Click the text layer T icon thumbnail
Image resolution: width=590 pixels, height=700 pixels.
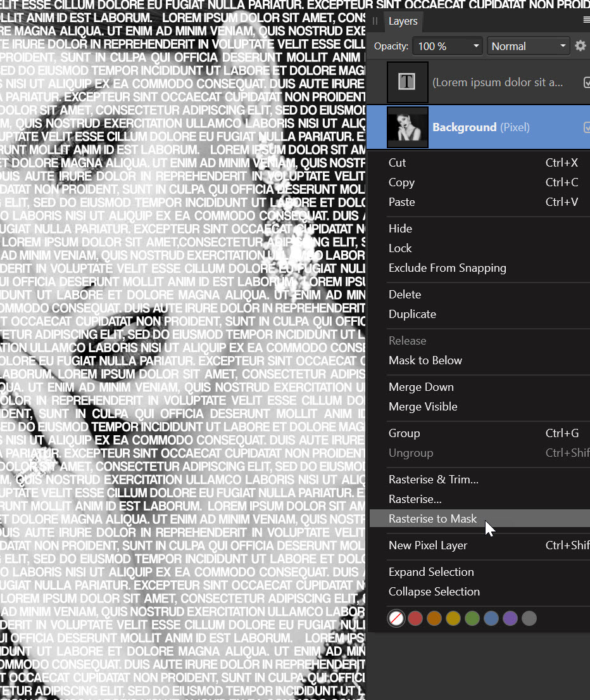click(x=407, y=82)
